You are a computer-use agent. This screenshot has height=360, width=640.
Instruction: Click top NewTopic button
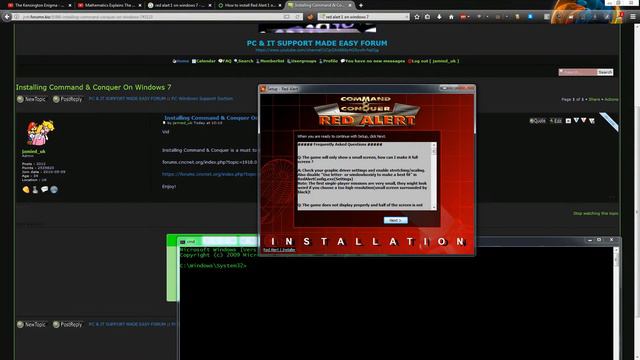(x=31, y=99)
